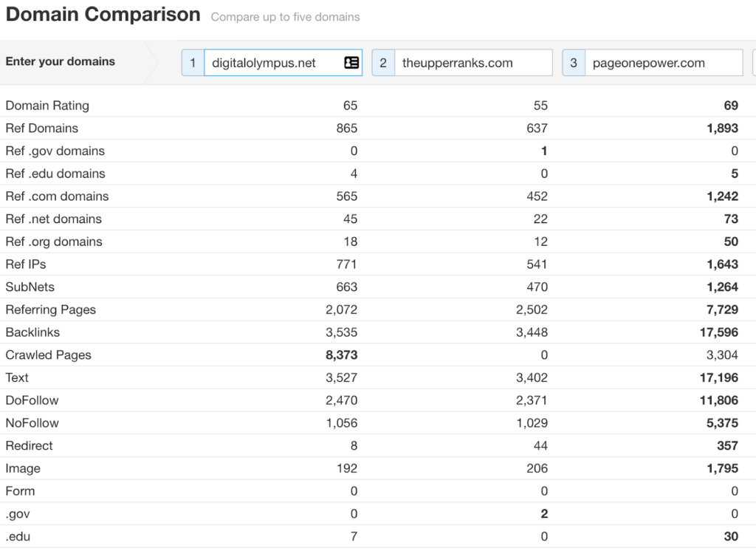Click the Ref Domains value 865
Image resolution: width=756 pixels, height=557 pixels.
(347, 129)
